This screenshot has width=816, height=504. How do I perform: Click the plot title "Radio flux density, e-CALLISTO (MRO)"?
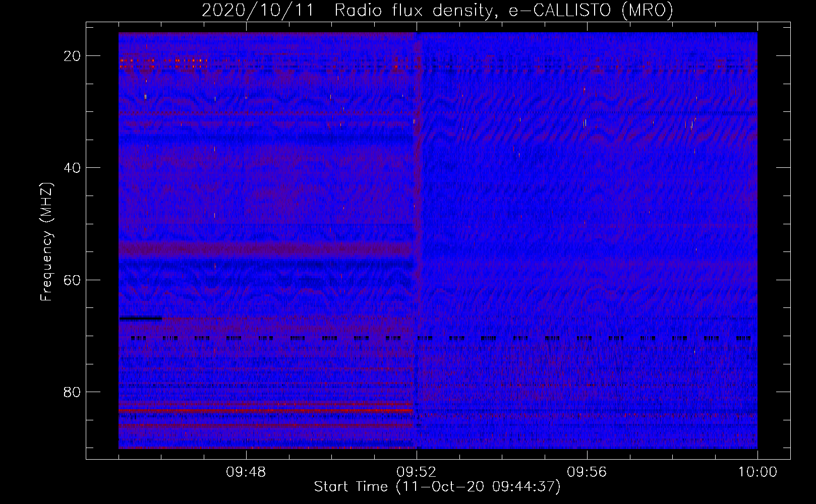[504, 11]
